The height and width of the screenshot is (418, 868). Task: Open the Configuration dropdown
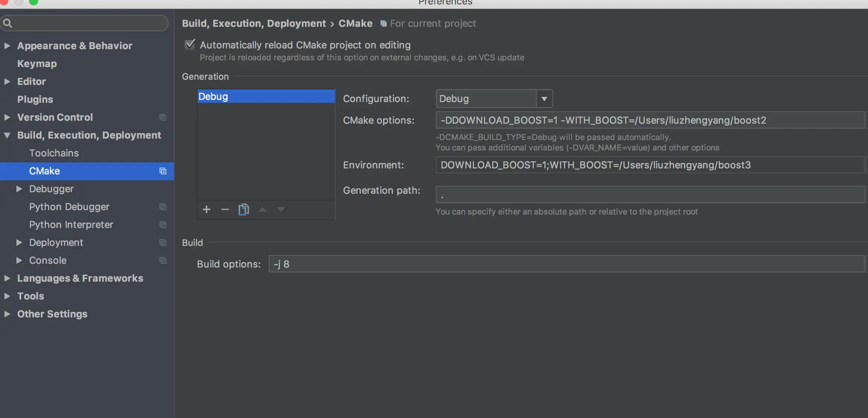tap(544, 99)
